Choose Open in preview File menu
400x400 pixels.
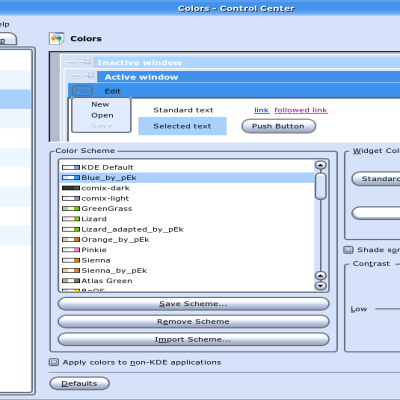coord(102,115)
